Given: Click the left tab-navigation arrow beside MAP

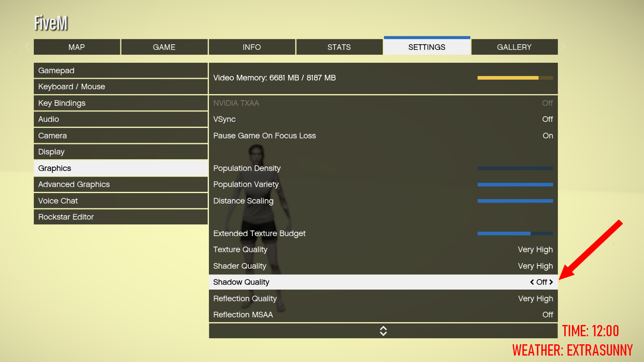Looking at the screenshot, I should [x=27, y=47].
